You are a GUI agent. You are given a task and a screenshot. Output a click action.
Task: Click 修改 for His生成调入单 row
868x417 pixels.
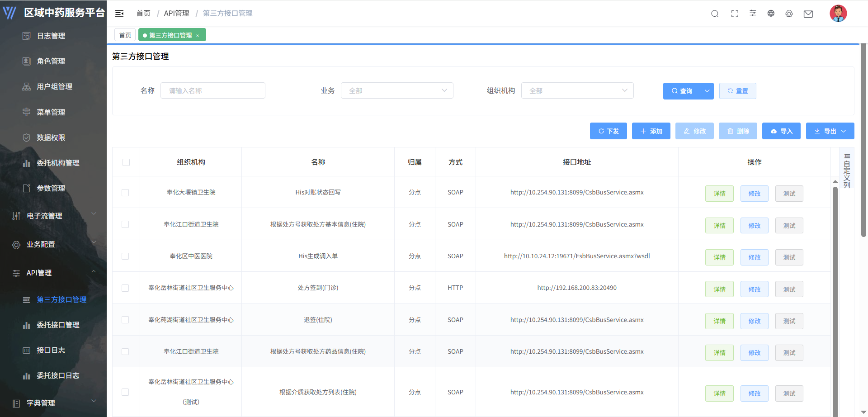755,257
